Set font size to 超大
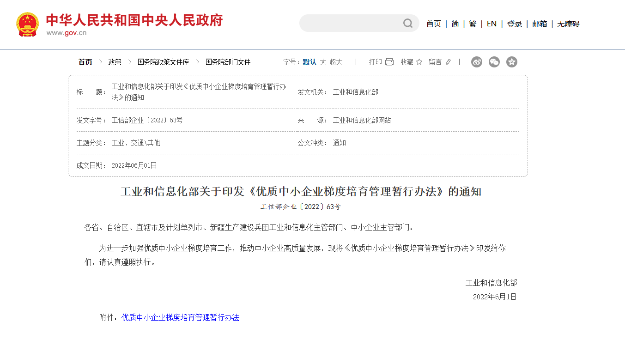The height and width of the screenshot is (364, 625). 336,62
